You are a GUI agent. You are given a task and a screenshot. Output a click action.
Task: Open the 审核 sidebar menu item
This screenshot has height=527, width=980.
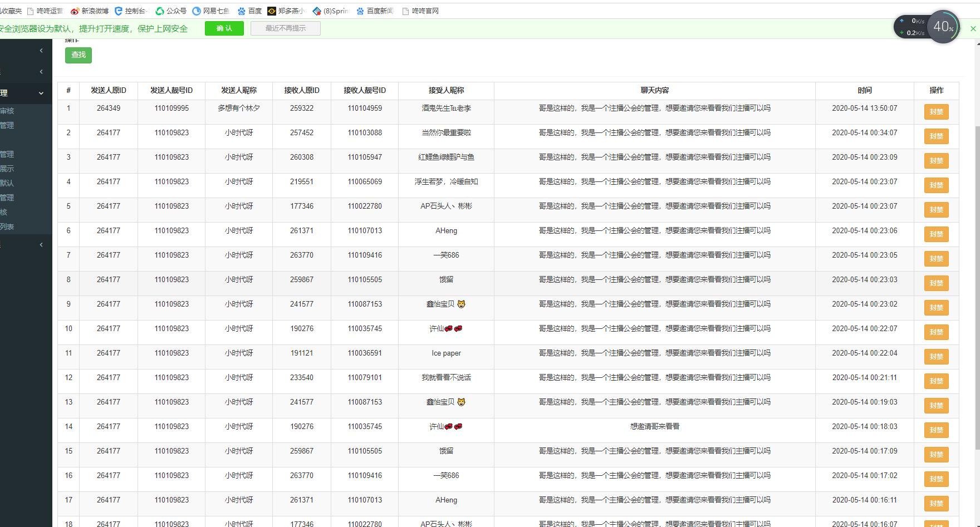coord(7,111)
